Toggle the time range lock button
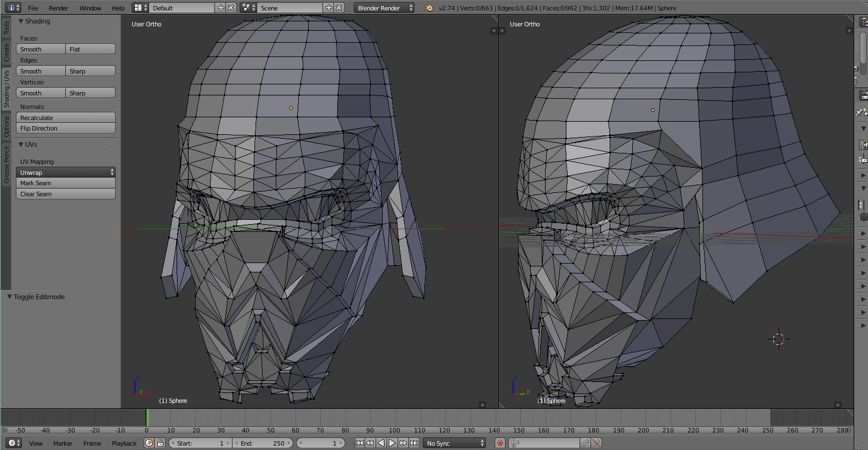 tap(160, 443)
